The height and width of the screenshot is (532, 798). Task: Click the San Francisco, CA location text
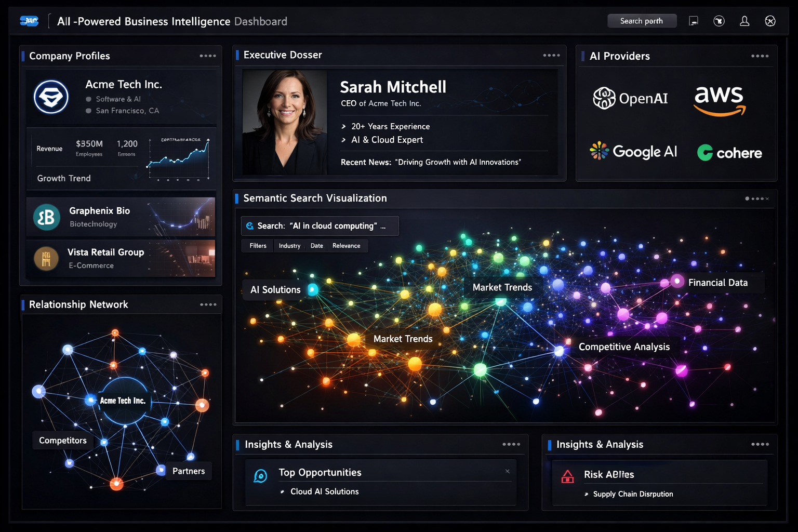pos(127,111)
